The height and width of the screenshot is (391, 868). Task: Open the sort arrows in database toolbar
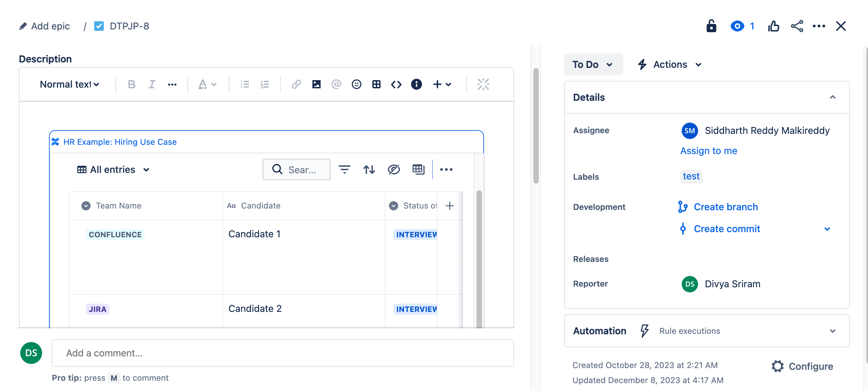(x=369, y=169)
